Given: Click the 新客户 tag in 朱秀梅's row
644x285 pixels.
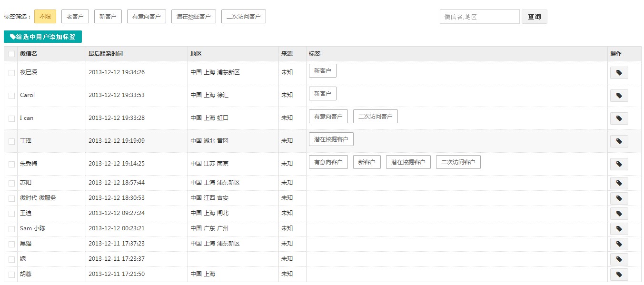Looking at the screenshot, I should coord(367,162).
